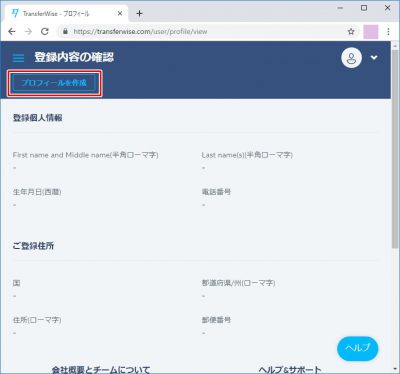Reload the page with refresh icon

click(x=45, y=32)
